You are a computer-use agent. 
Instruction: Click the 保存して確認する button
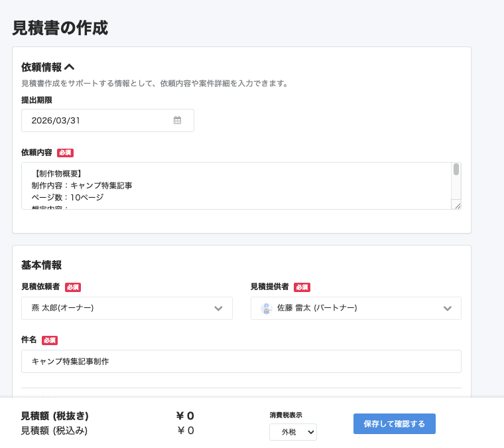click(x=395, y=424)
